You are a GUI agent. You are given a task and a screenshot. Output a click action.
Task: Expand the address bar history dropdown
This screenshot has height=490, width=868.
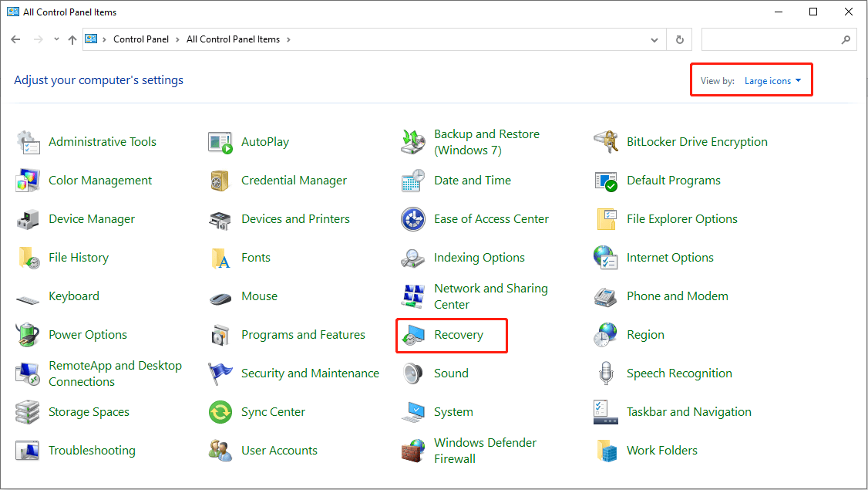[x=654, y=39]
